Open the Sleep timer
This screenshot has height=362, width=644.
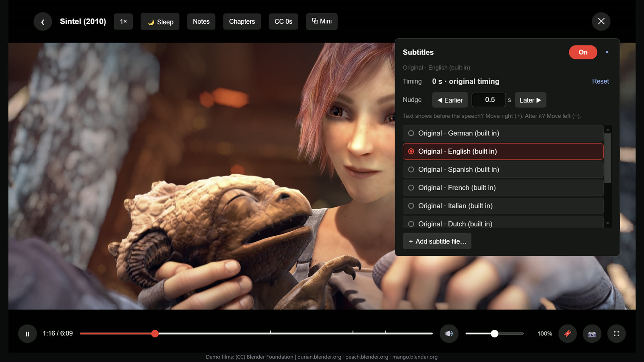click(160, 22)
